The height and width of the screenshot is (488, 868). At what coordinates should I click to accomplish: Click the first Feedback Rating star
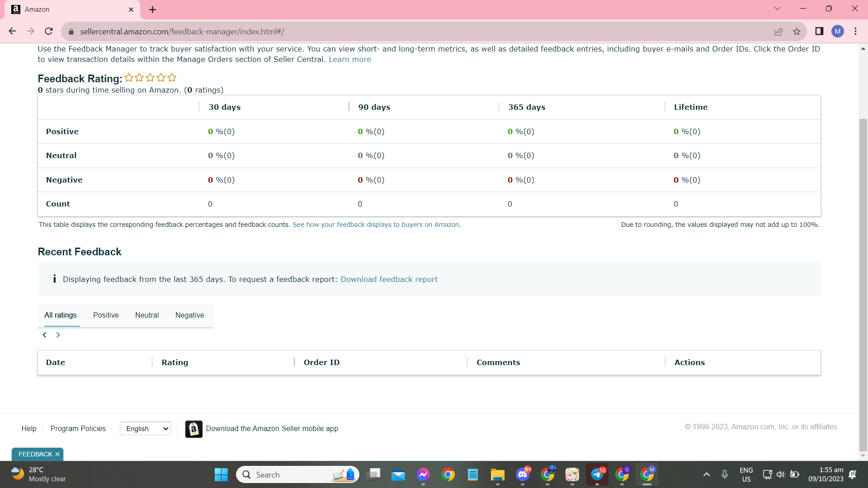point(129,78)
